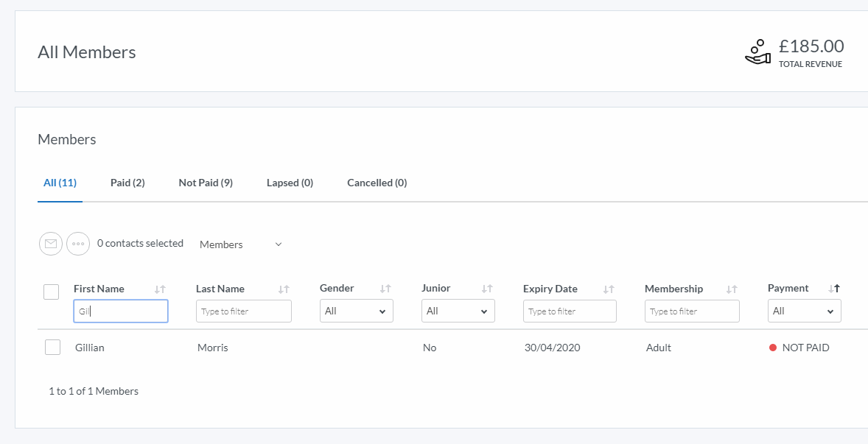Viewport: 868px width, 444px height.
Task: Sort by Membership column arrows
Action: (x=732, y=289)
